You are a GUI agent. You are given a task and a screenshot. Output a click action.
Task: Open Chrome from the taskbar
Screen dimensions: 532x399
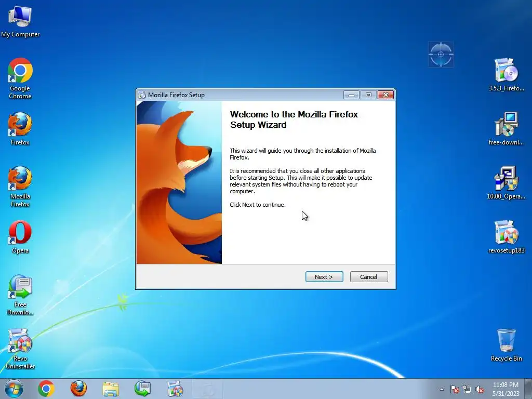coord(46,389)
